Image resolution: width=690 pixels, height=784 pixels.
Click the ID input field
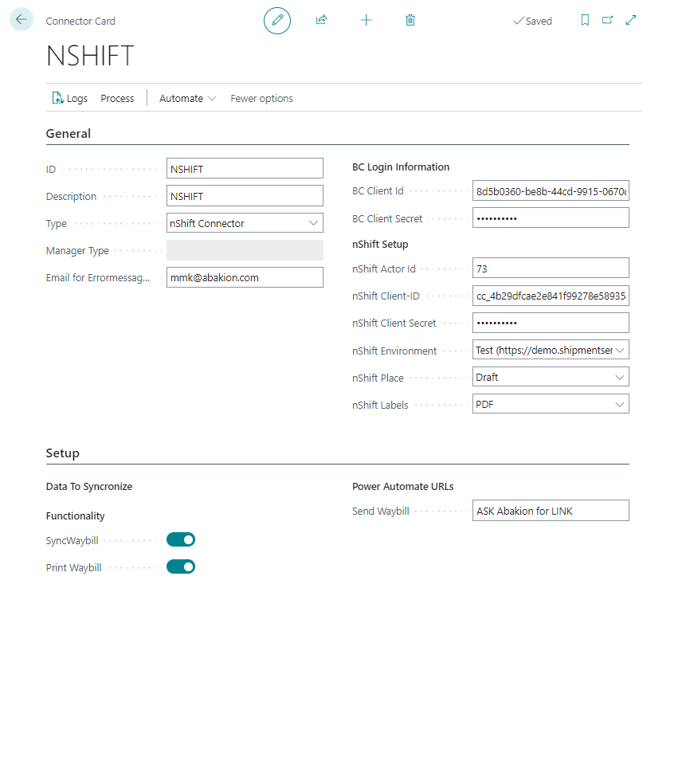(x=245, y=168)
